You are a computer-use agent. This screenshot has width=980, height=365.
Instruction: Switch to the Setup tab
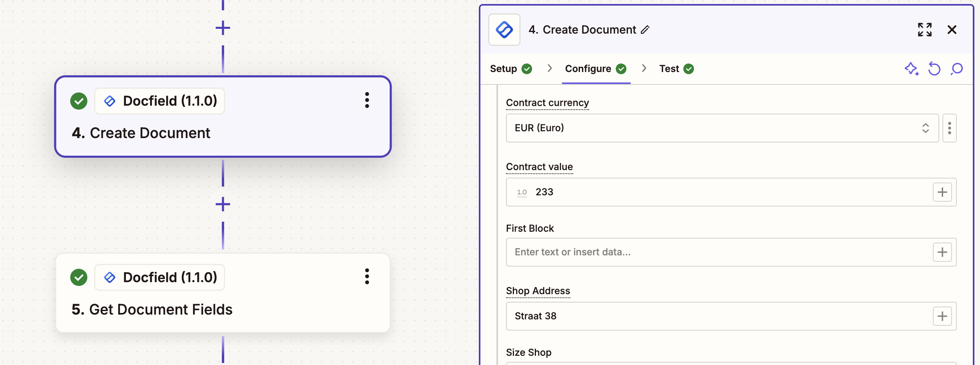tap(511, 69)
